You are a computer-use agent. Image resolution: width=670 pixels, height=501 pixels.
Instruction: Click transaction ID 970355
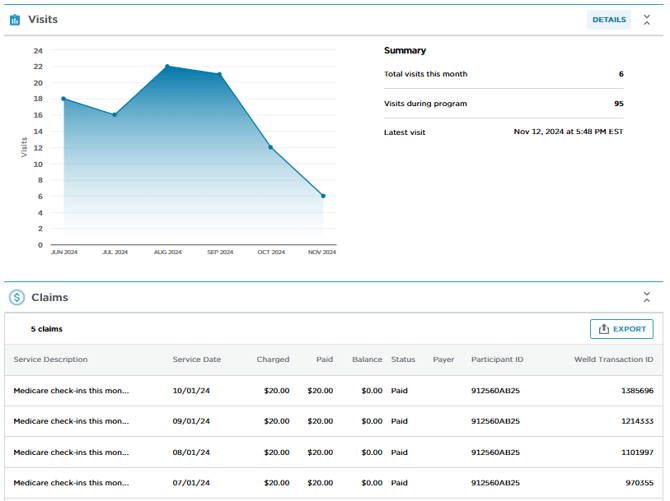point(638,484)
